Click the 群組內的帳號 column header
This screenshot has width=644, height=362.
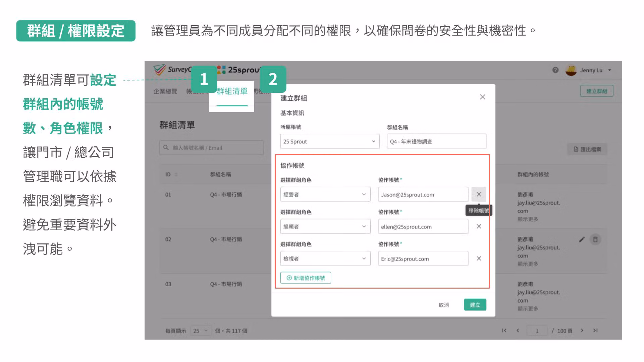(533, 174)
